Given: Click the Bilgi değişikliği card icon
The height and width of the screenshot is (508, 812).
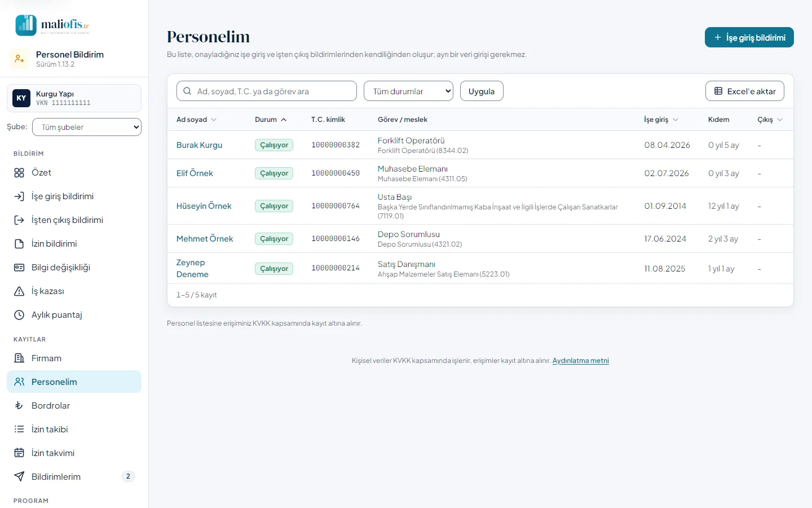Looking at the screenshot, I should pos(19,268).
